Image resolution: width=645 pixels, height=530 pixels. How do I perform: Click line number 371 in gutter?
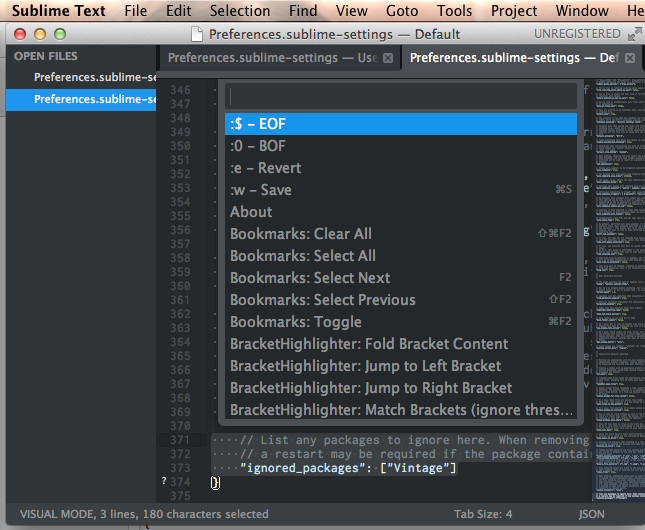coord(180,440)
